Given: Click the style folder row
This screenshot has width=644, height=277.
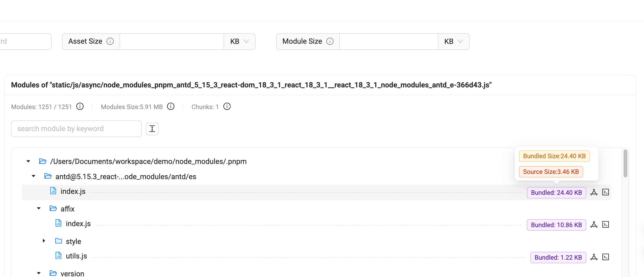Looking at the screenshot, I should tap(73, 241).
